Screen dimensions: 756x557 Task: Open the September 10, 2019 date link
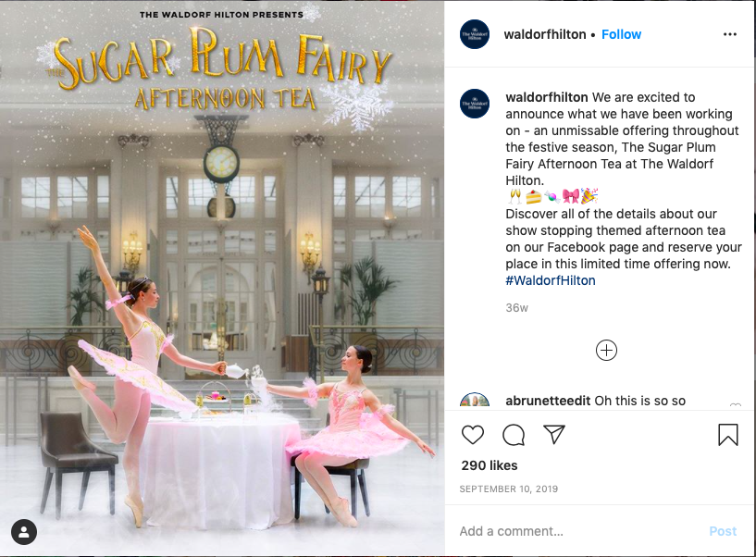coord(508,489)
